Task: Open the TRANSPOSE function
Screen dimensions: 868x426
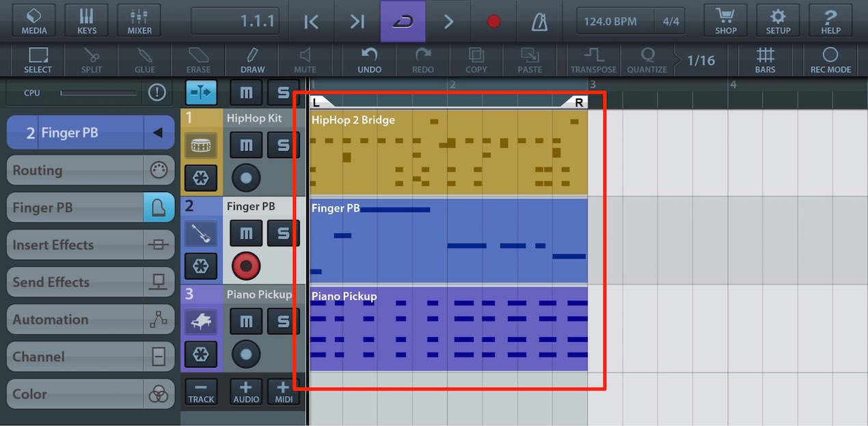Action: coord(593,60)
